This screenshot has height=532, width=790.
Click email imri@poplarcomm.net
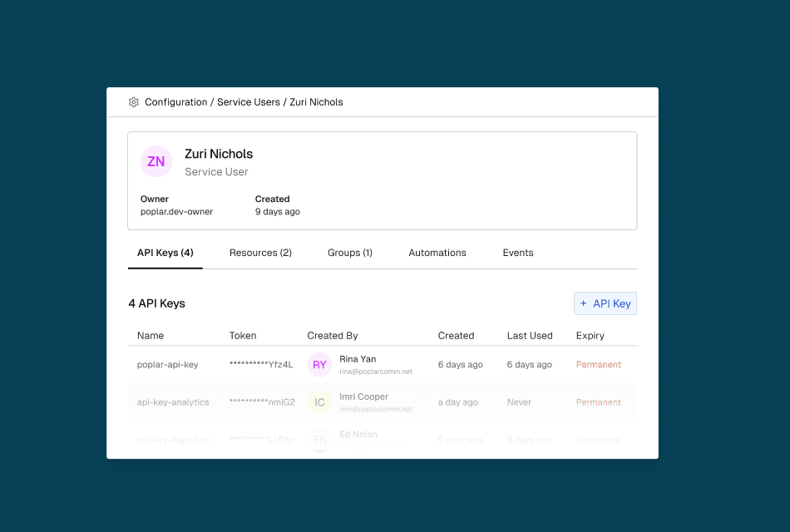[376, 410]
